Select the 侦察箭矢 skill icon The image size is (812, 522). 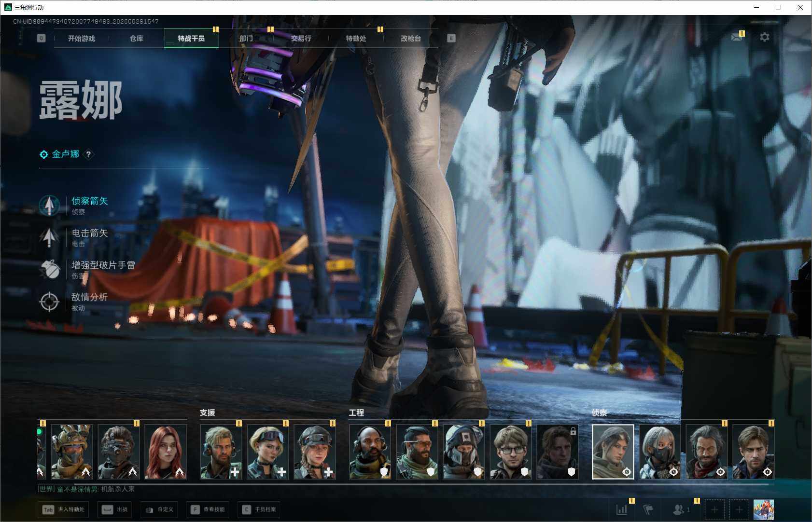(x=49, y=205)
